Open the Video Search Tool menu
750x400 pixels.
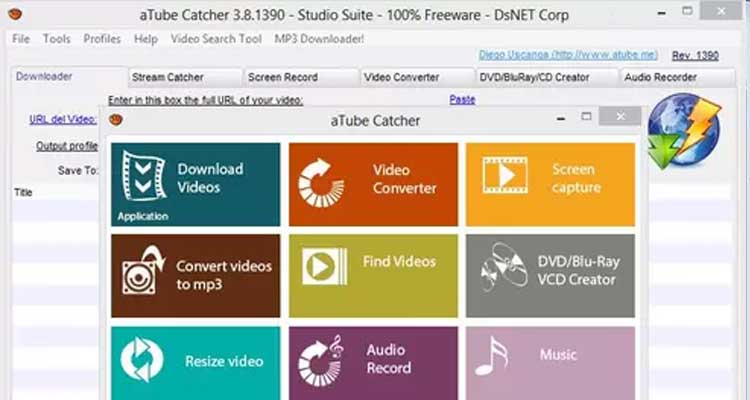point(216,39)
